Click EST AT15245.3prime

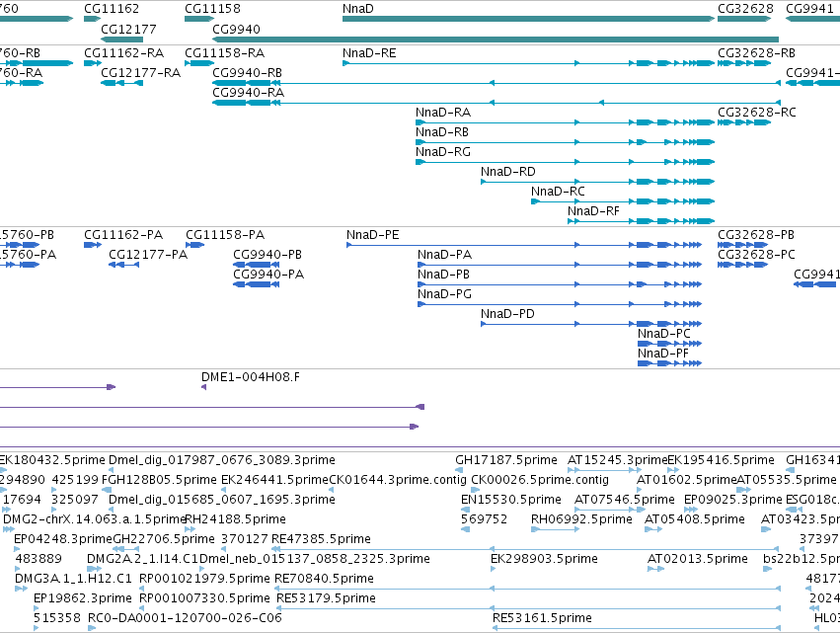(x=617, y=460)
